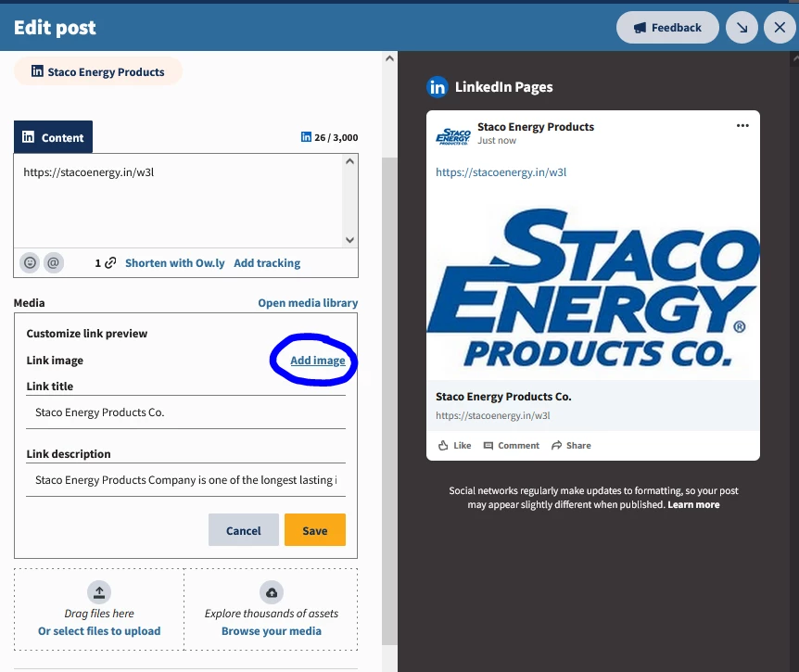Click Shorten with Ow.ly link
The image size is (799, 672).
pos(175,263)
